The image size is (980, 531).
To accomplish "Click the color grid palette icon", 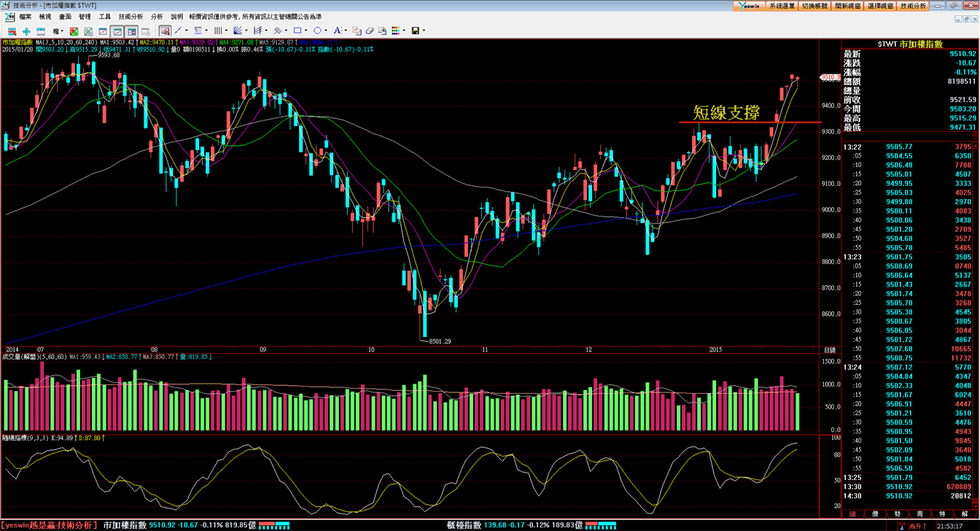I will click(x=395, y=31).
